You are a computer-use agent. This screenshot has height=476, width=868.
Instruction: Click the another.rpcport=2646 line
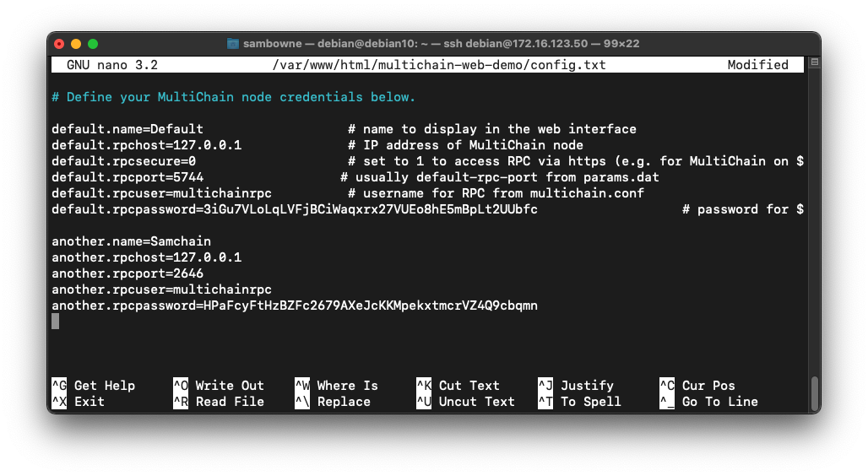coord(127,273)
